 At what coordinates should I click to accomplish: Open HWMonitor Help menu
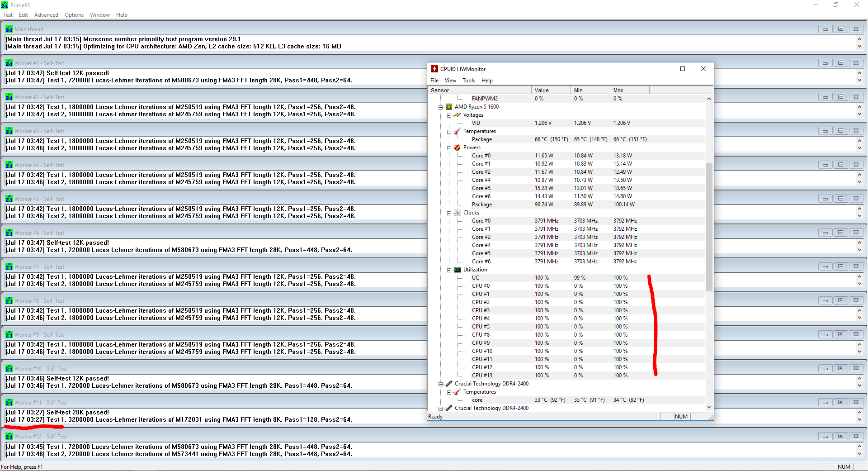coord(487,81)
